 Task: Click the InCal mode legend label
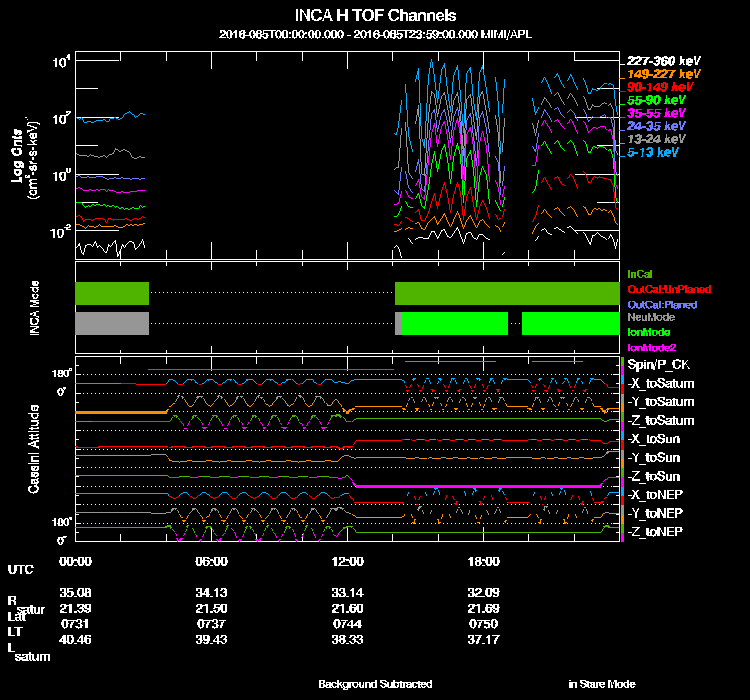tap(641, 273)
